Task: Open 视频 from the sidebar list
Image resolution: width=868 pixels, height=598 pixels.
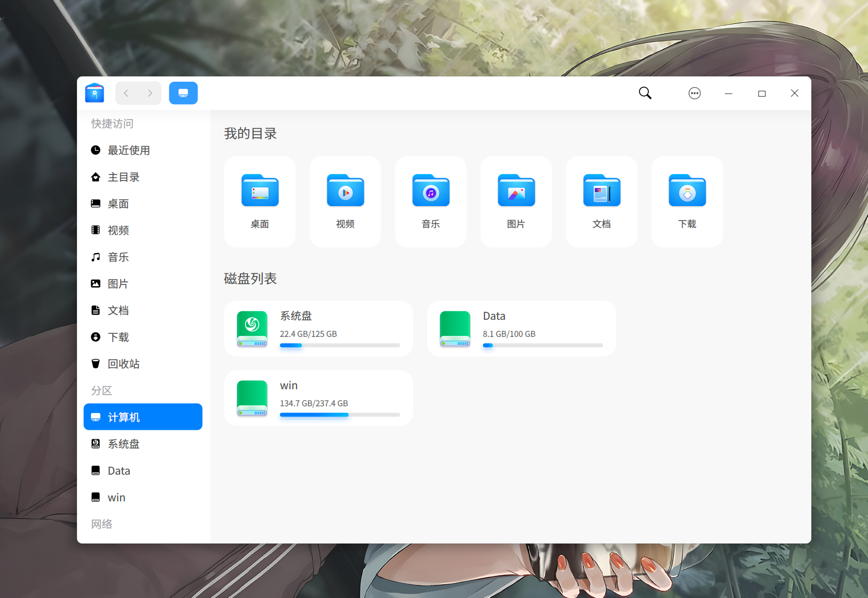Action: click(143, 230)
